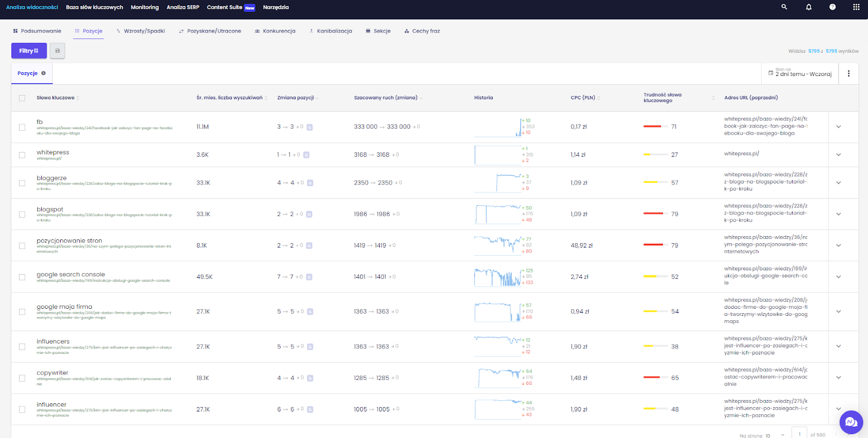Sort by Szacowany ruch (zmiana) arrow

[421, 98]
